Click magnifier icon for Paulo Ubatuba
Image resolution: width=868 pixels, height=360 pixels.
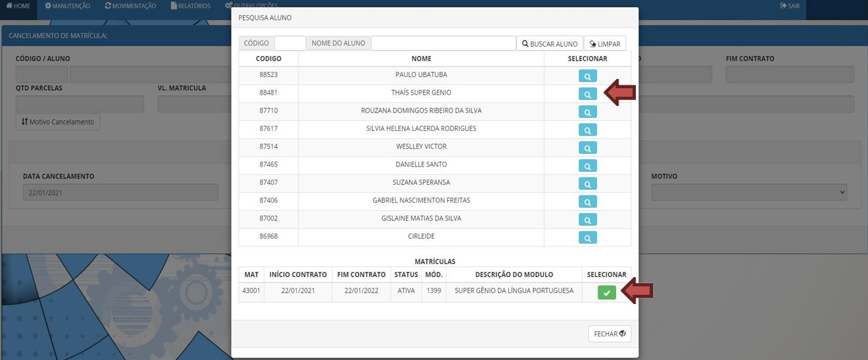(587, 76)
